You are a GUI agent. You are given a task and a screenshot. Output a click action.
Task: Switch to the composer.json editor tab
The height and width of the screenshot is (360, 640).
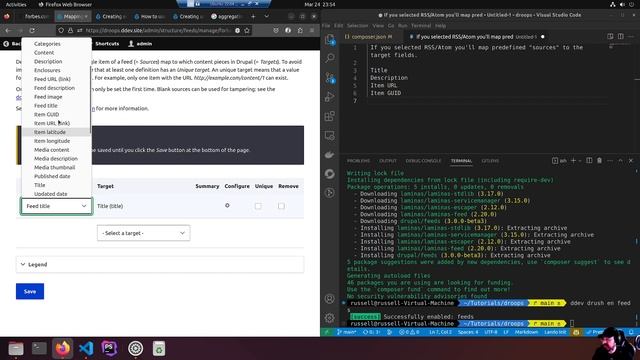click(369, 37)
